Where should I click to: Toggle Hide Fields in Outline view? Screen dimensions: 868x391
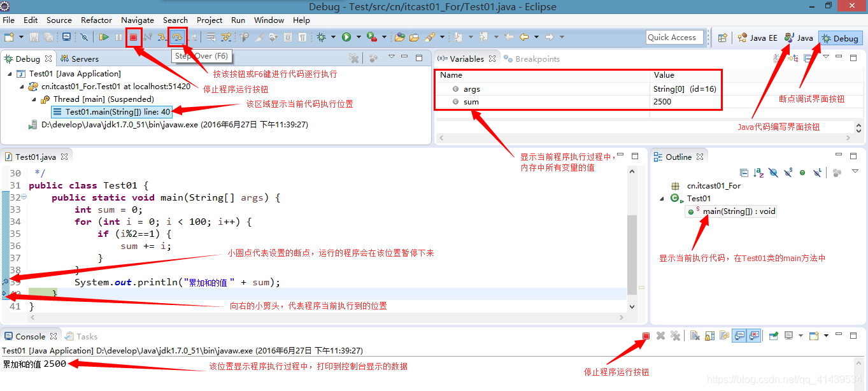pyautogui.click(x=773, y=173)
